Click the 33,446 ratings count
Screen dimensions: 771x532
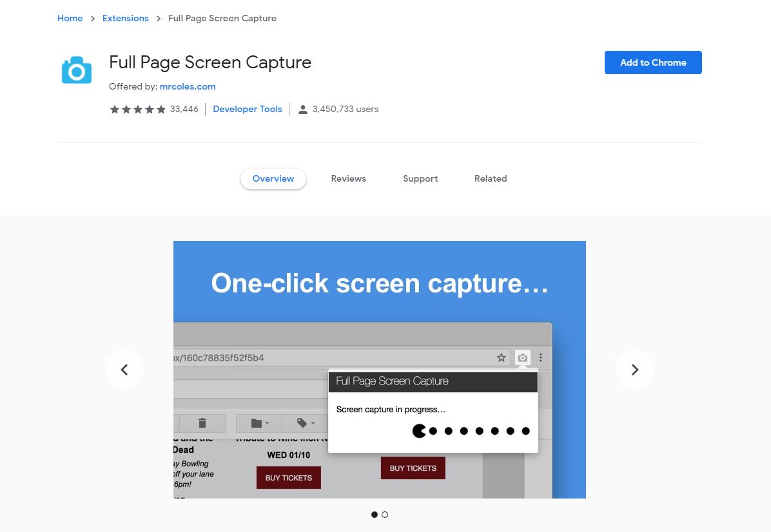pos(184,109)
